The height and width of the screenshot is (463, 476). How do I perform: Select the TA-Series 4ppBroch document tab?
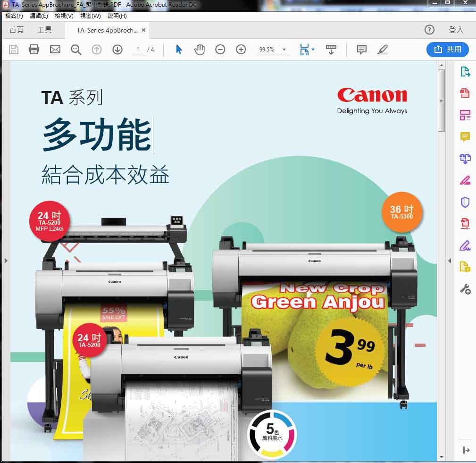[x=107, y=30]
